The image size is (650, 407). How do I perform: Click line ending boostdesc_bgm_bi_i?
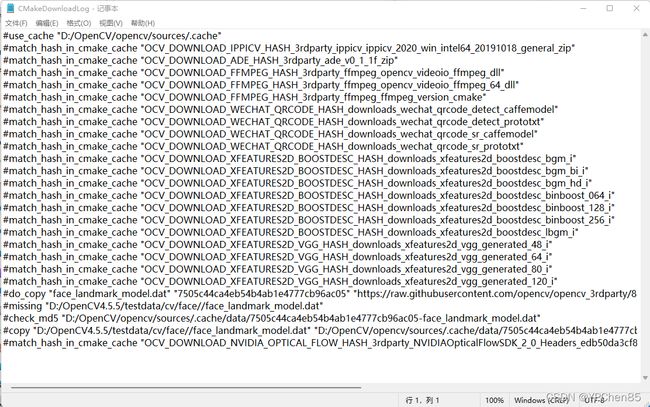[x=296, y=171]
